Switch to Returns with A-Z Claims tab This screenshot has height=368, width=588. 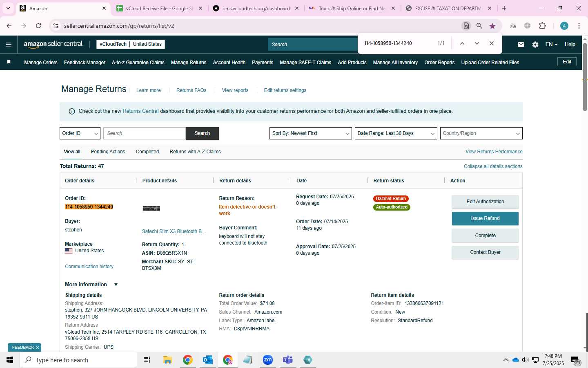tap(195, 152)
